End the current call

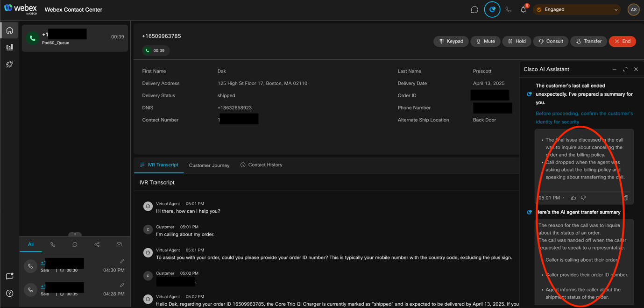click(622, 41)
